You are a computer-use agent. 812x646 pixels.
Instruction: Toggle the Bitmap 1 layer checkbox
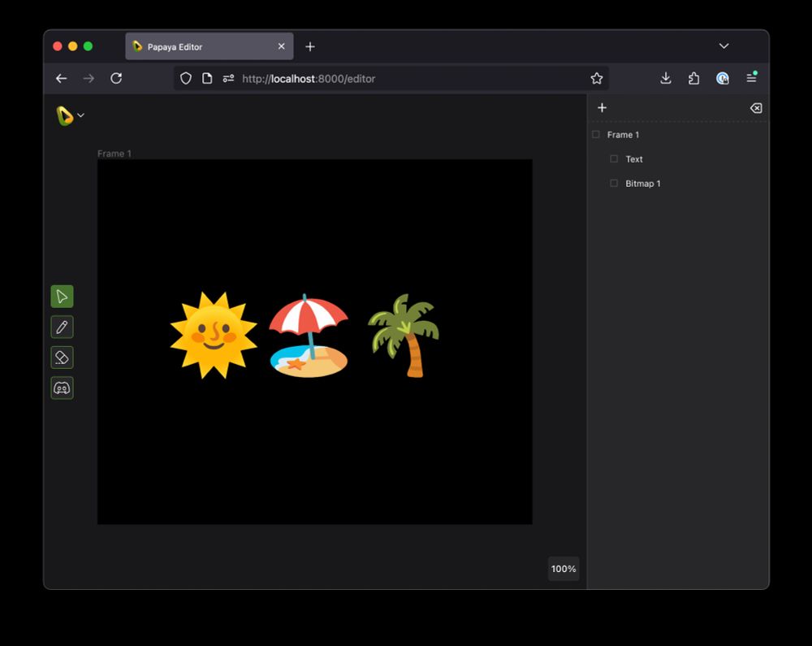(614, 184)
